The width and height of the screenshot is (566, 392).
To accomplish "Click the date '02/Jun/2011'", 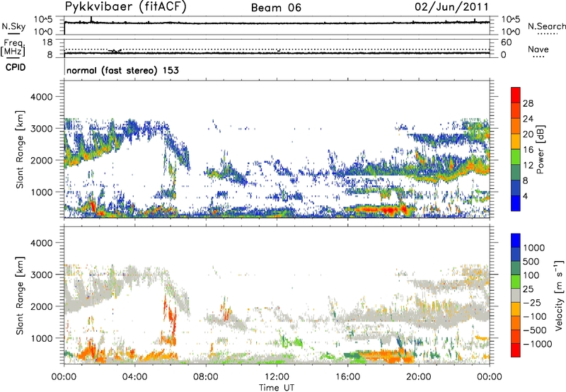I will click(x=451, y=7).
